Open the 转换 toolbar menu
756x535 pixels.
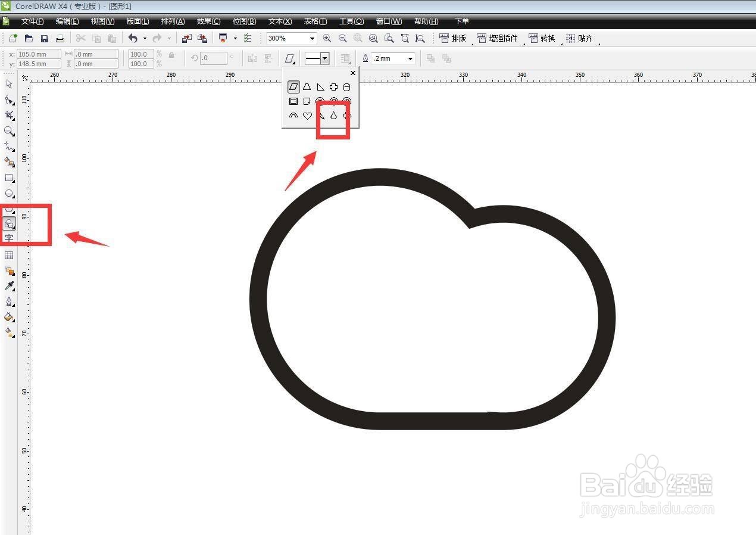pyautogui.click(x=542, y=38)
